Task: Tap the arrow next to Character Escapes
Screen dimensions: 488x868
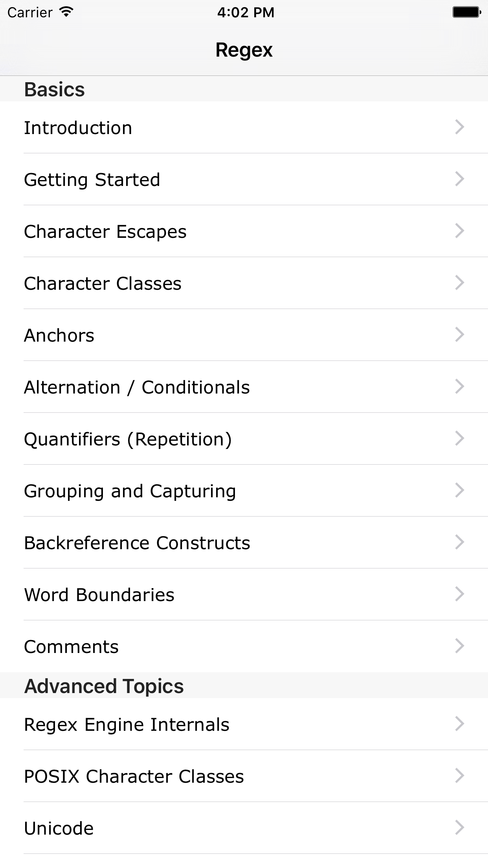Action: (x=459, y=231)
